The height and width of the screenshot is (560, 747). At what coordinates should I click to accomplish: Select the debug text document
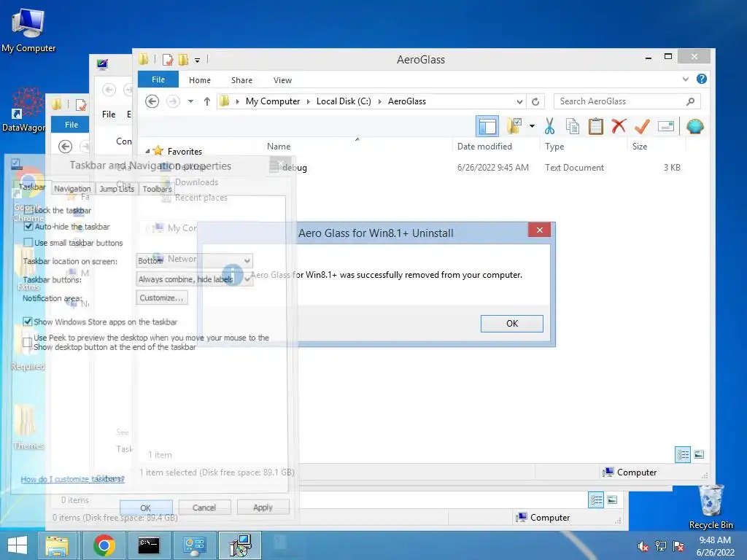pyautogui.click(x=295, y=168)
